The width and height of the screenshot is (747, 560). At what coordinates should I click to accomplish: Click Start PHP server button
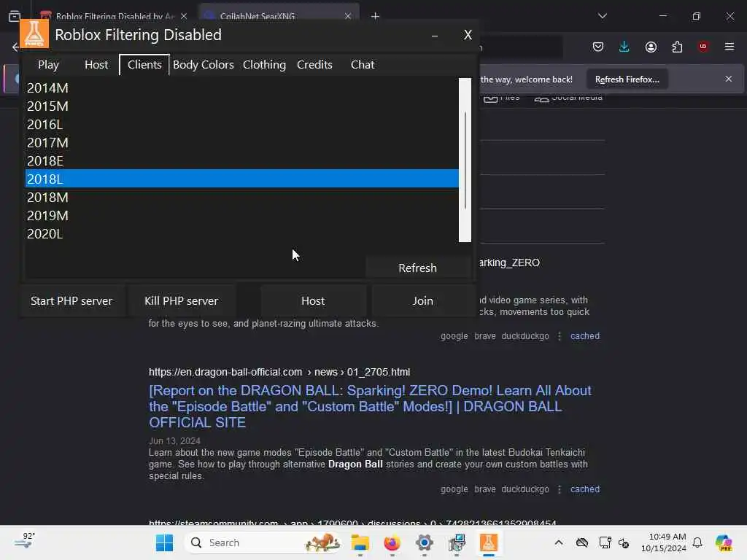(71, 301)
